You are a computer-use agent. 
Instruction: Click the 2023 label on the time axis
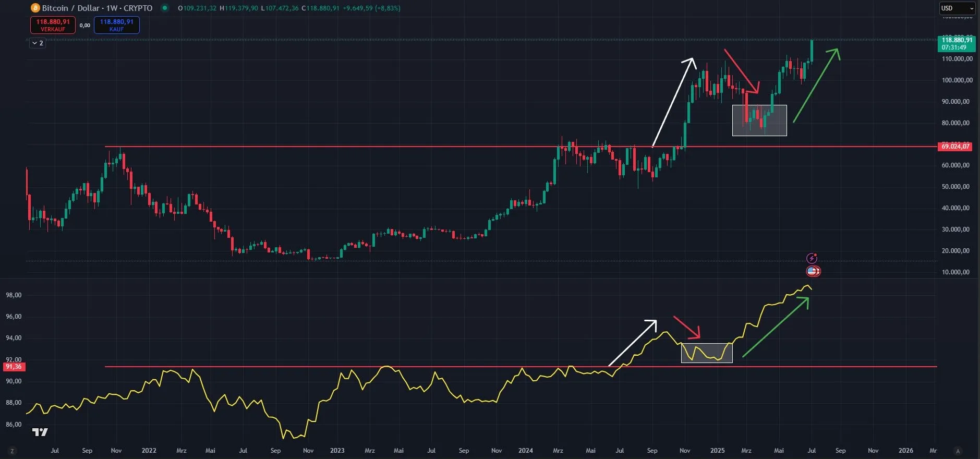(x=337, y=451)
